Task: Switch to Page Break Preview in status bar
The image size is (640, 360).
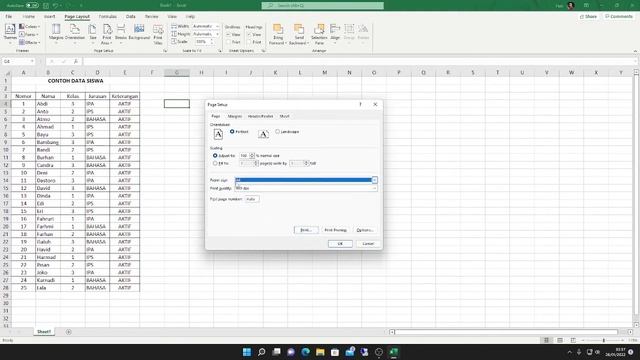Action: click(573, 340)
